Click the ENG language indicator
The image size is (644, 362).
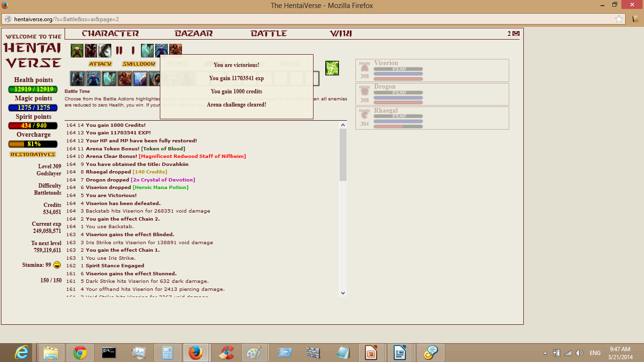click(595, 353)
